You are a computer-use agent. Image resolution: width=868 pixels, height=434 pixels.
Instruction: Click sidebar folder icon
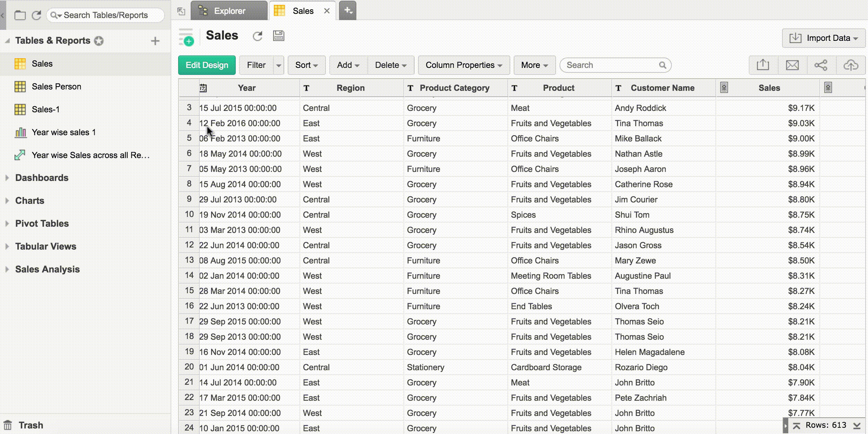20,15
